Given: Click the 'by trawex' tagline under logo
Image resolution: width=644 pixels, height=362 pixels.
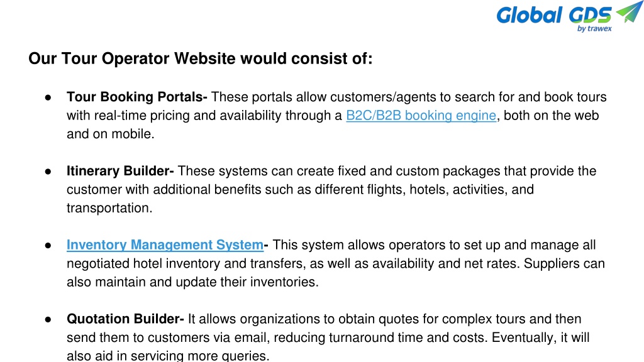Looking at the screenshot, I should click(x=594, y=28).
